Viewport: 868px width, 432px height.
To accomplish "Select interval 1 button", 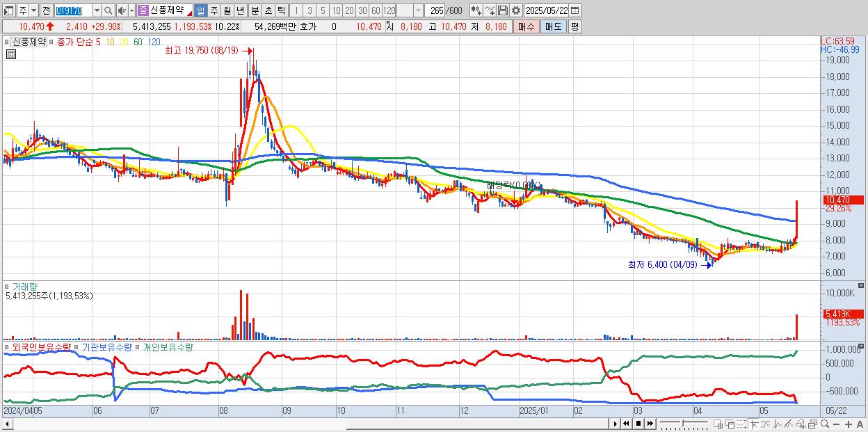I will [296, 10].
